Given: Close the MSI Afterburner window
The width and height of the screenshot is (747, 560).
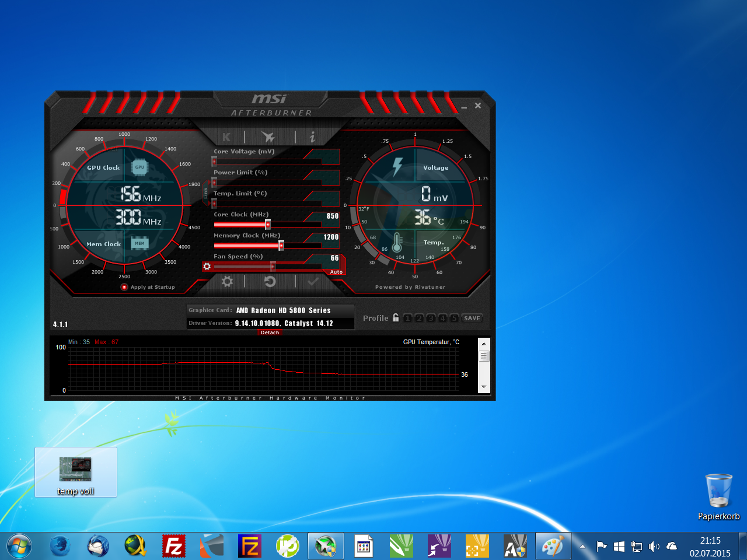Looking at the screenshot, I should (478, 106).
